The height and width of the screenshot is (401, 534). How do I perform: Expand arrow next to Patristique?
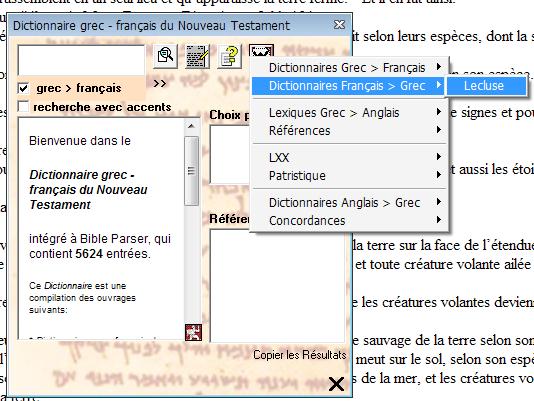coord(439,175)
